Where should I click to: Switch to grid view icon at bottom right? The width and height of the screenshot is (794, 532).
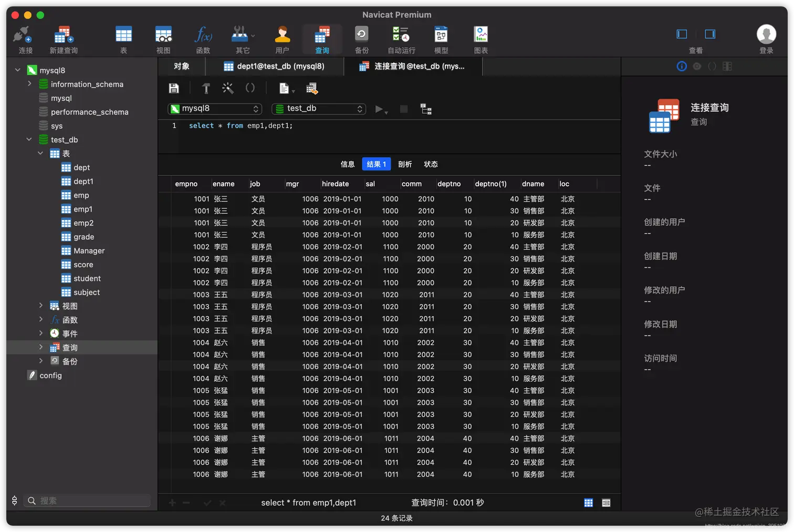coord(589,503)
